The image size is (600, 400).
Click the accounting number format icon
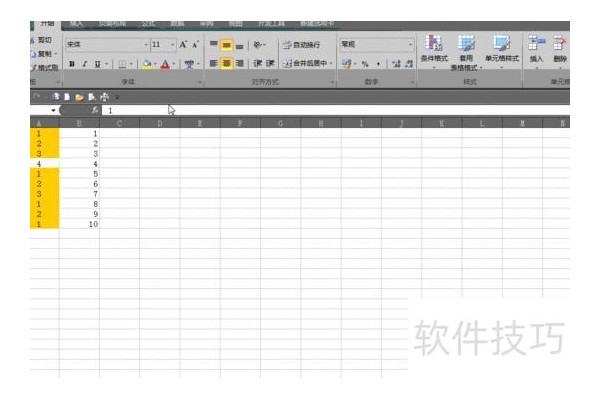(x=347, y=64)
